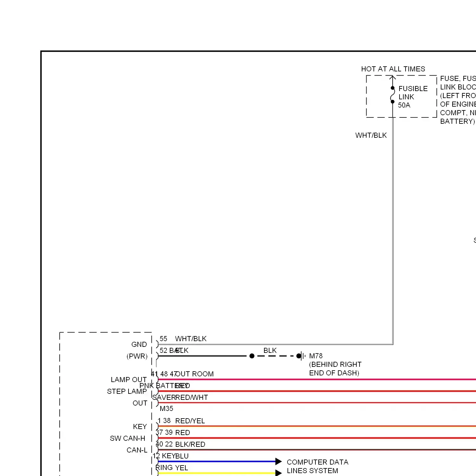This screenshot has height=476, width=476.
Task: Select the M35 connector label
Action: (x=166, y=408)
